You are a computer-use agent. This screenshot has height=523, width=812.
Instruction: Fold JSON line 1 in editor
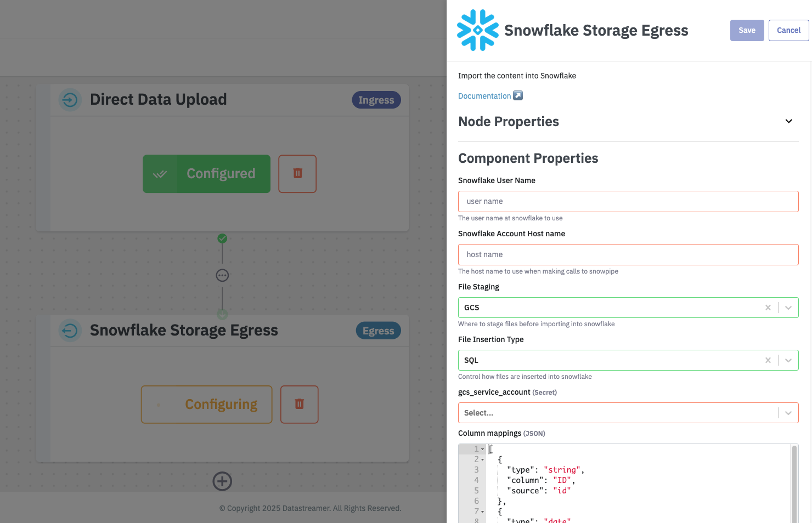tap(483, 449)
